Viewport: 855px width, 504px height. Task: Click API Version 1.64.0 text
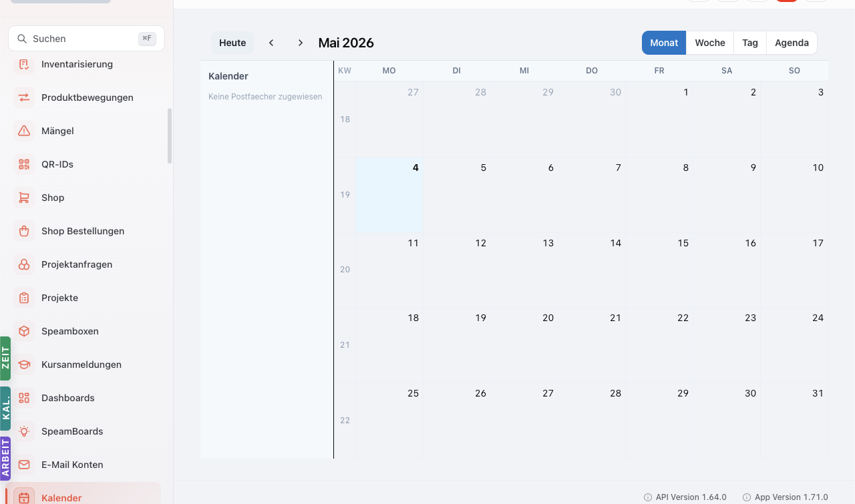[691, 497]
